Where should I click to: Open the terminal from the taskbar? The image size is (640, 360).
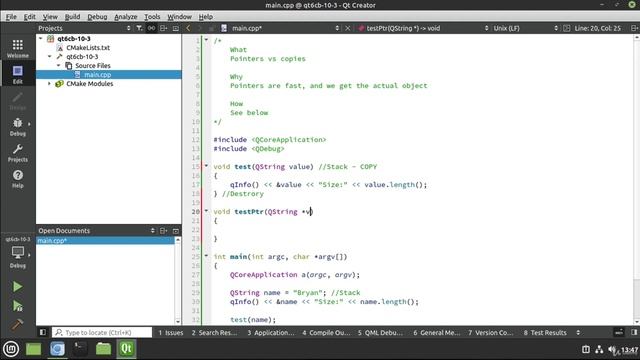[x=80, y=349]
